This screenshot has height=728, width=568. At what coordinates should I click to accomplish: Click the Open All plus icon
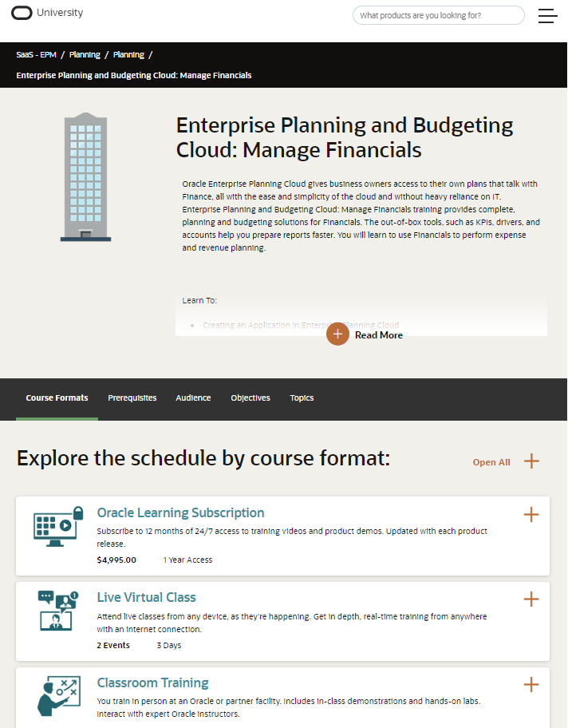point(531,461)
